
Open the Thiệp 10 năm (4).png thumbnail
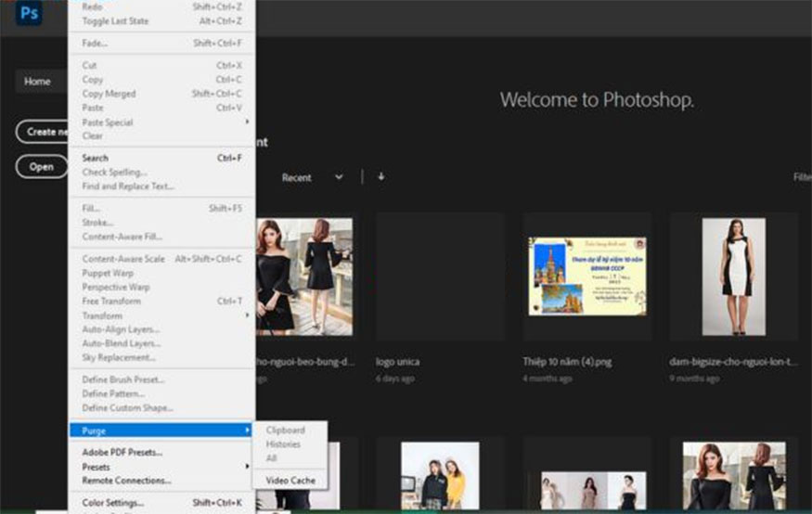tap(586, 275)
